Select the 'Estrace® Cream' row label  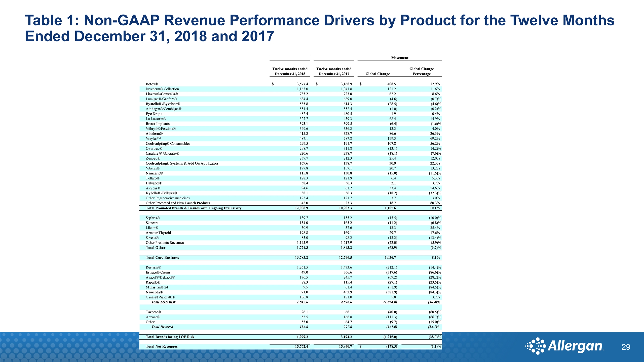(x=158, y=272)
